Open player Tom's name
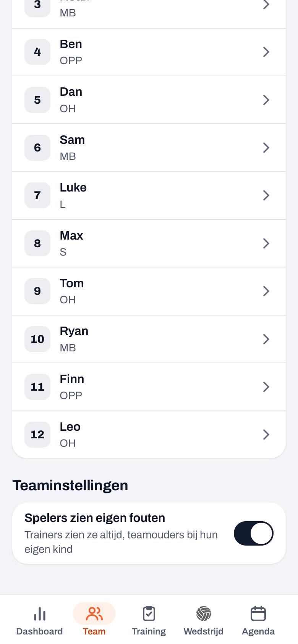The width and height of the screenshot is (298, 644). click(72, 283)
